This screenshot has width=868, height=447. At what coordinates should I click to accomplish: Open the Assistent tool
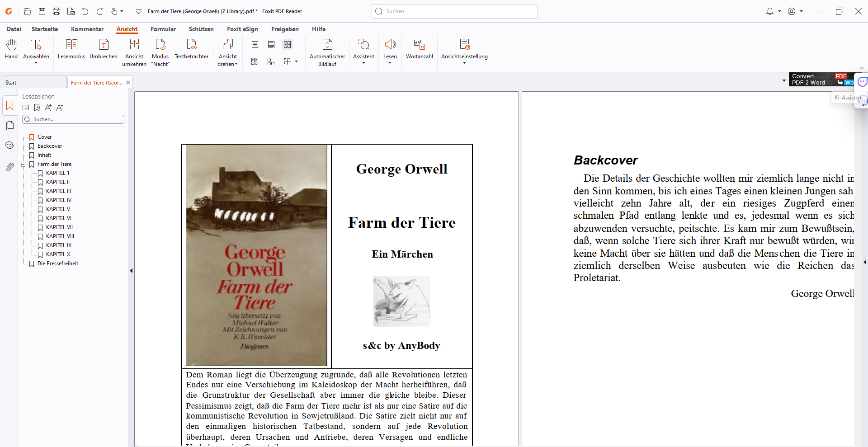pyautogui.click(x=364, y=49)
